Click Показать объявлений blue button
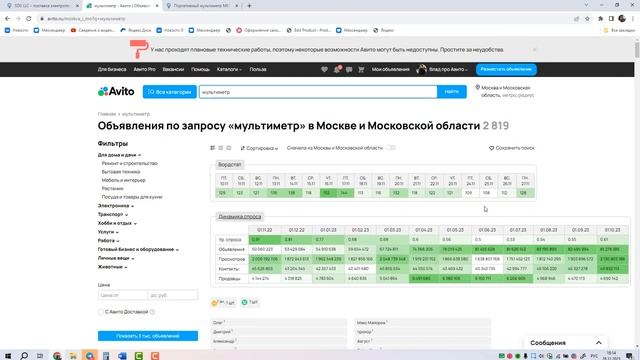The width and height of the screenshot is (640, 360). coord(148,336)
